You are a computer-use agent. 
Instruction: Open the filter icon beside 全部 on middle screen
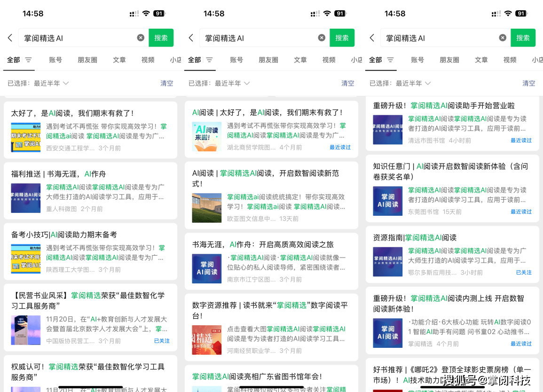point(210,60)
